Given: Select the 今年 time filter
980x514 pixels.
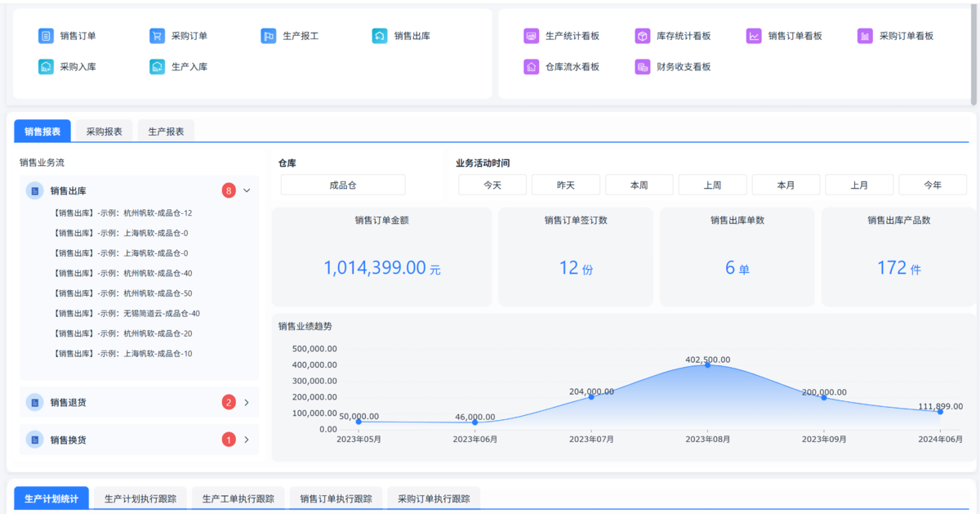Looking at the screenshot, I should coord(932,185).
